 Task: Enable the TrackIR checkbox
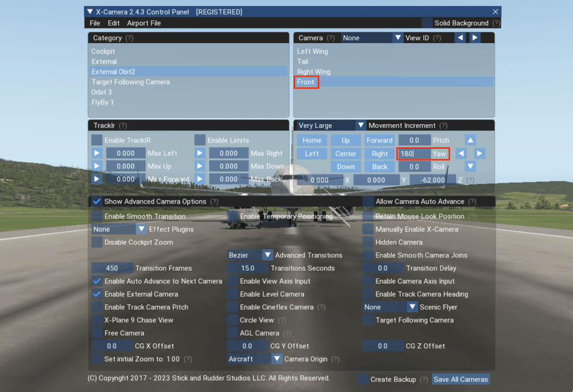point(97,140)
